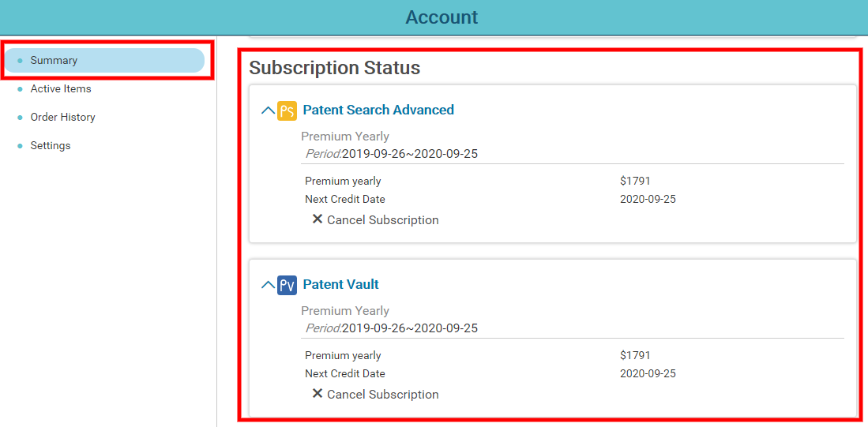This screenshot has height=427, width=868.
Task: Click the X icon under Patent Vault
Action: [x=318, y=393]
